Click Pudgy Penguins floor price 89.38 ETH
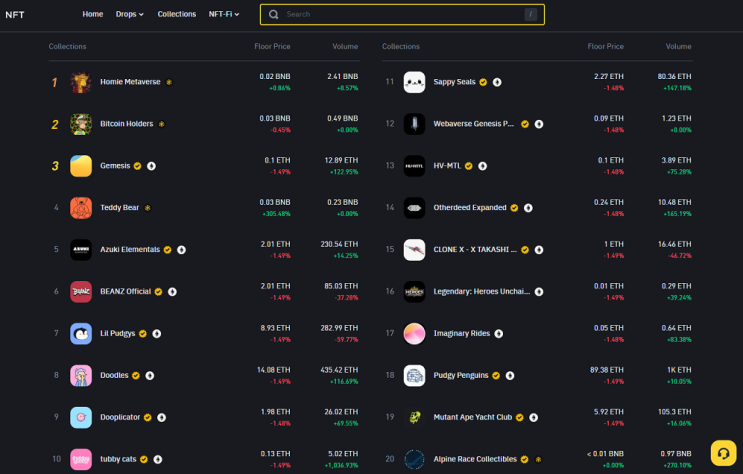 coord(607,370)
